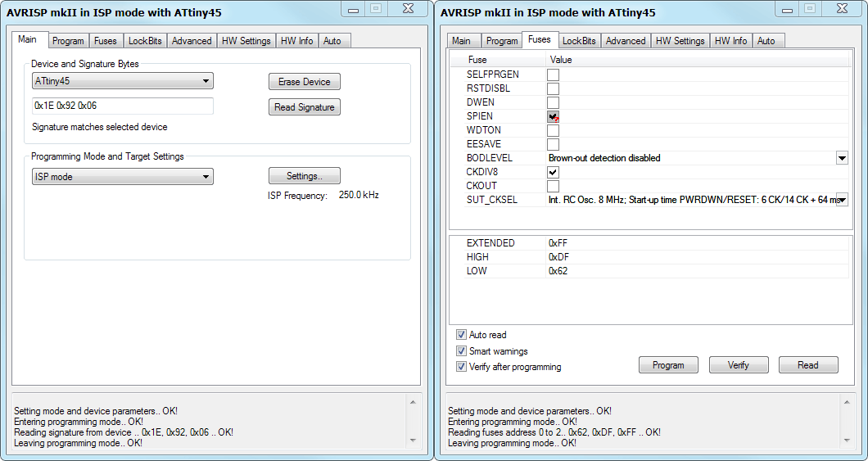Click the Verify fuses button
The height and width of the screenshot is (461, 868).
tap(739, 365)
